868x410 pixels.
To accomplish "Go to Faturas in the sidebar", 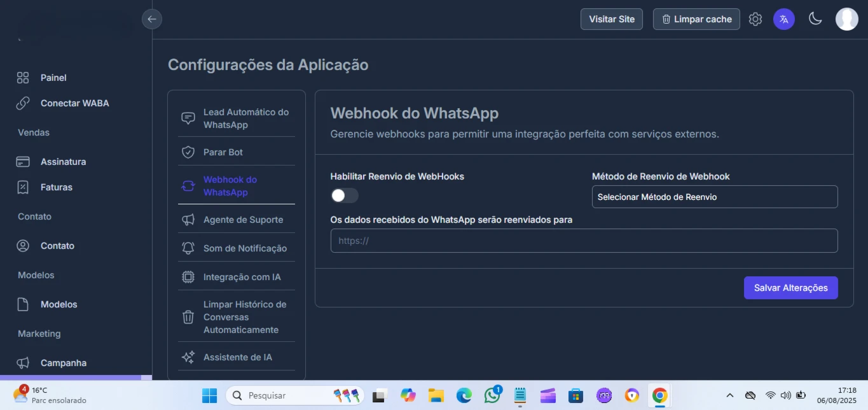I will click(x=57, y=187).
